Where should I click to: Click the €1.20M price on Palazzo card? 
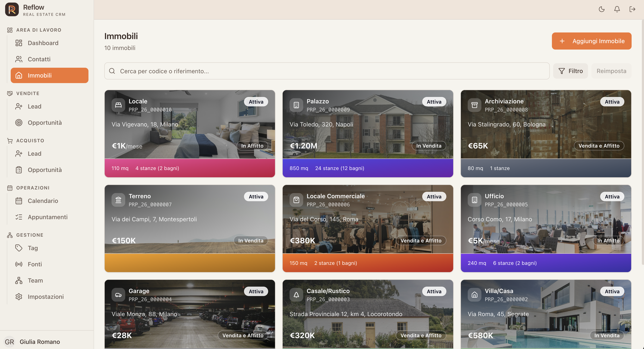[303, 146]
